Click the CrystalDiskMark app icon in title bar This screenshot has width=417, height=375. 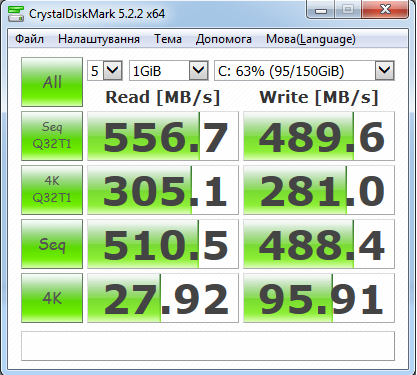tap(15, 14)
